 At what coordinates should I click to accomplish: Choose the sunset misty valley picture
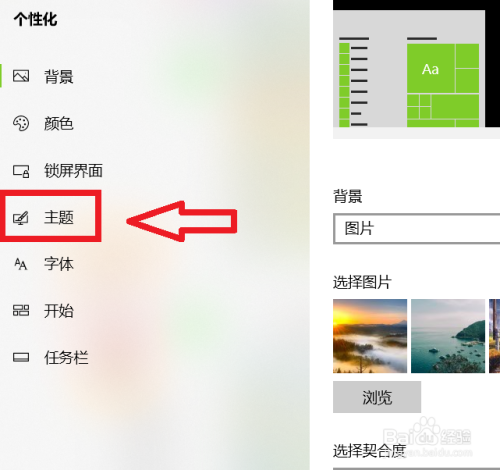tap(370, 336)
